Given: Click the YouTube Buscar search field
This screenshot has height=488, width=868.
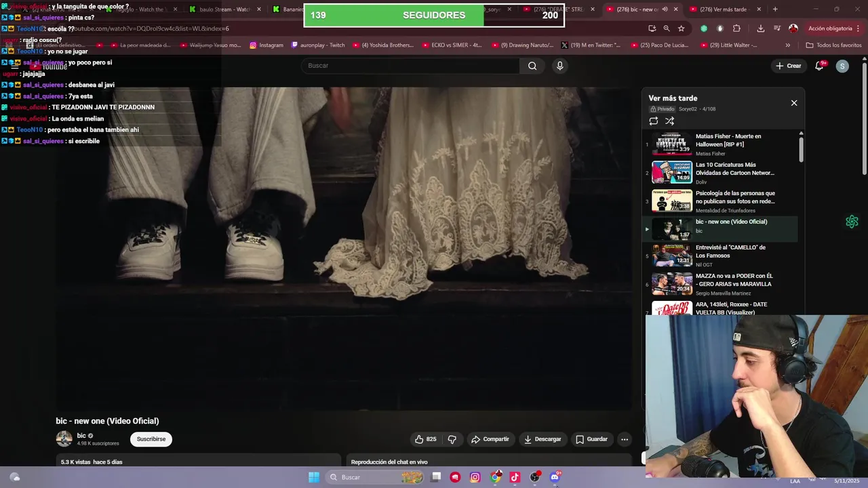Looking at the screenshot, I should [x=410, y=66].
